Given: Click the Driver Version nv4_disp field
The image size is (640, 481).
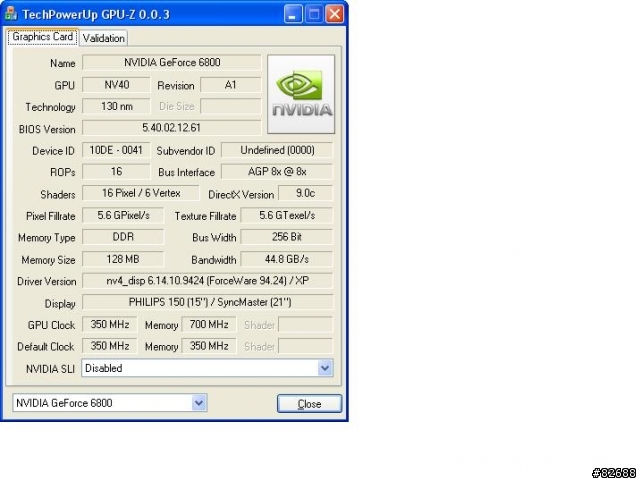Looking at the screenshot, I should (208, 281).
